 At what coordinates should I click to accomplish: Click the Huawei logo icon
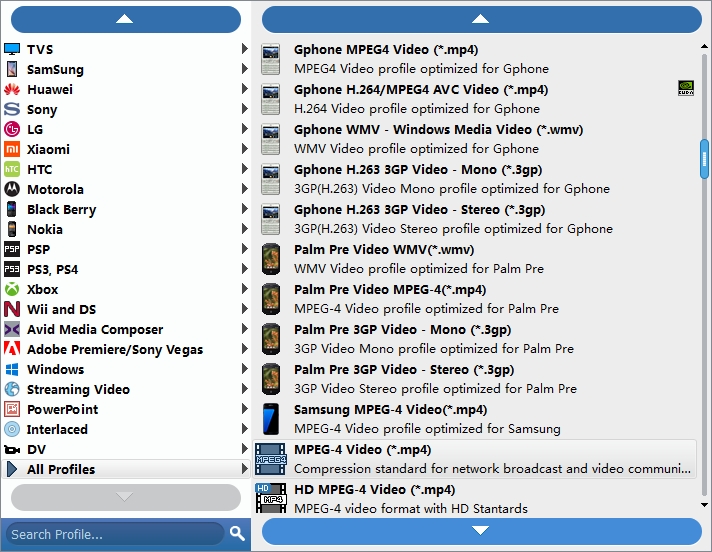coord(12,89)
